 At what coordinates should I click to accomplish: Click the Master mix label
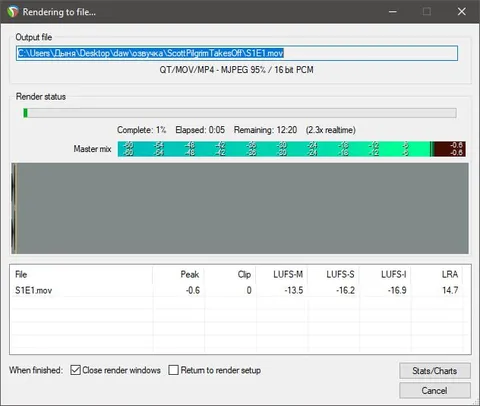pos(92,149)
